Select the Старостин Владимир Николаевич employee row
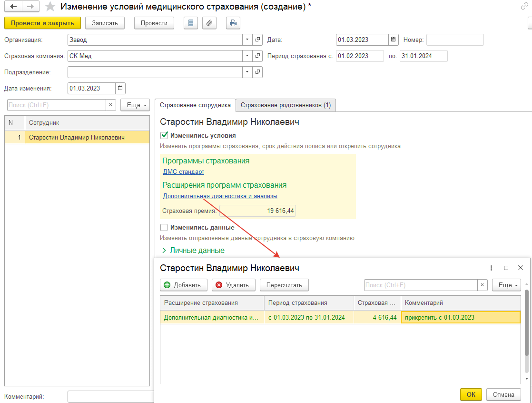Screen dimensions: 532x403 point(77,138)
